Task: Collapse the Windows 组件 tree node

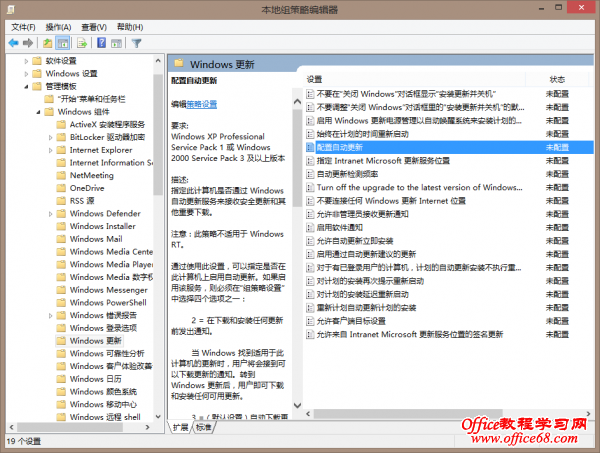Action: pos(38,112)
